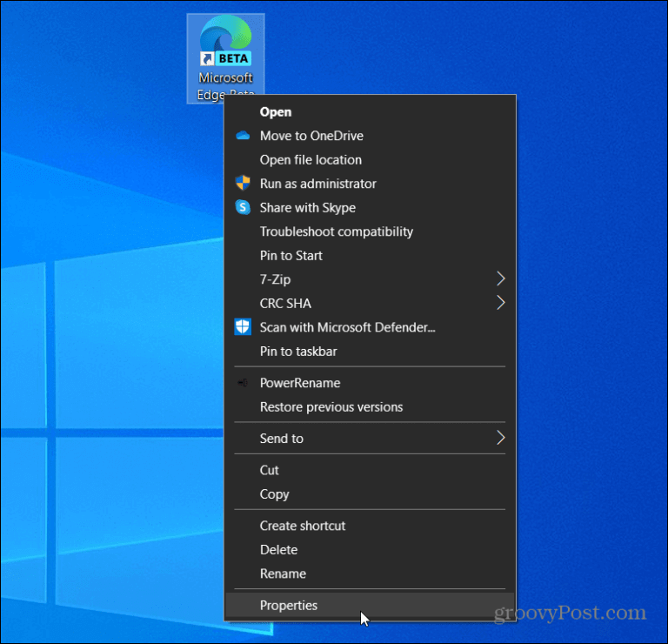668x644 pixels.
Task: Expand the Send to submenu arrow
Action: (x=501, y=438)
